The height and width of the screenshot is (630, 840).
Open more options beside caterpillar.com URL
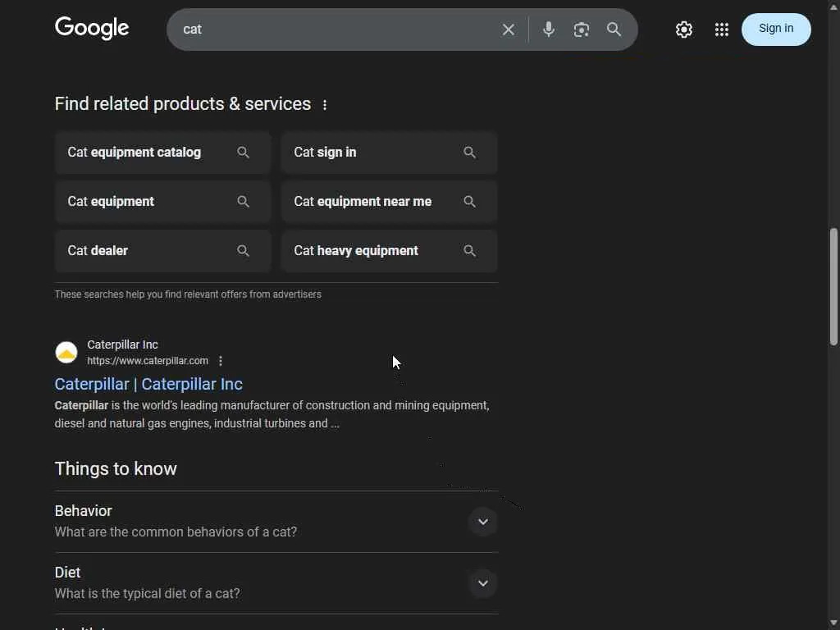(x=221, y=361)
